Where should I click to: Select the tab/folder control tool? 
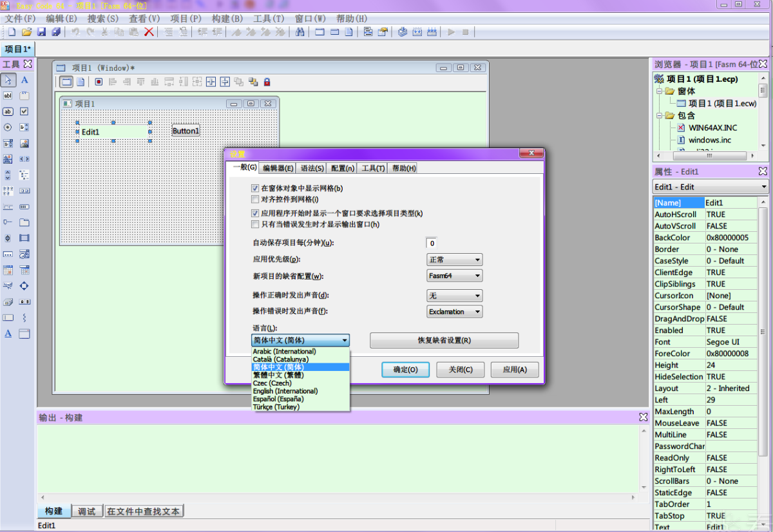pyautogui.click(x=24, y=223)
